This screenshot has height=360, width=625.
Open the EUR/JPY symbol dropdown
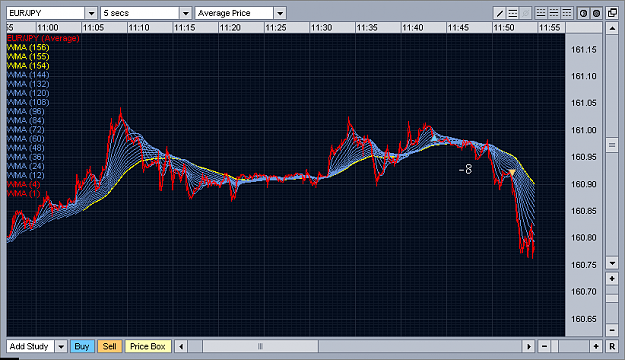tap(91, 13)
